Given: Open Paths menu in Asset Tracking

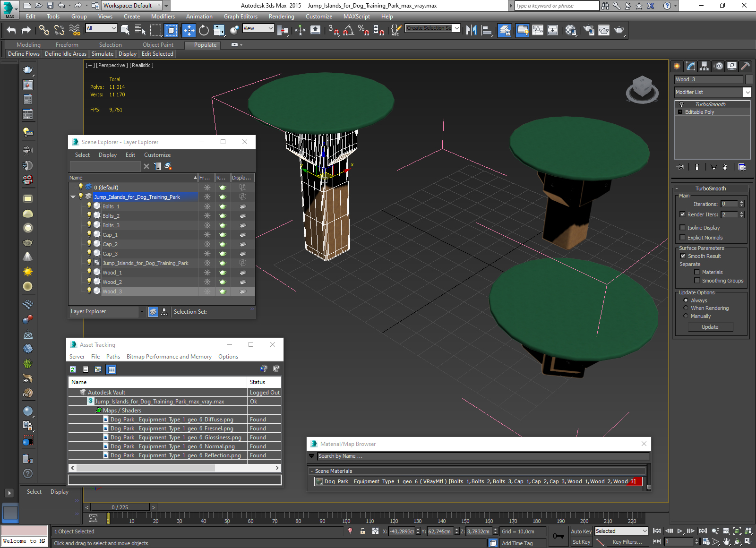Looking at the screenshot, I should pyautogui.click(x=113, y=357).
